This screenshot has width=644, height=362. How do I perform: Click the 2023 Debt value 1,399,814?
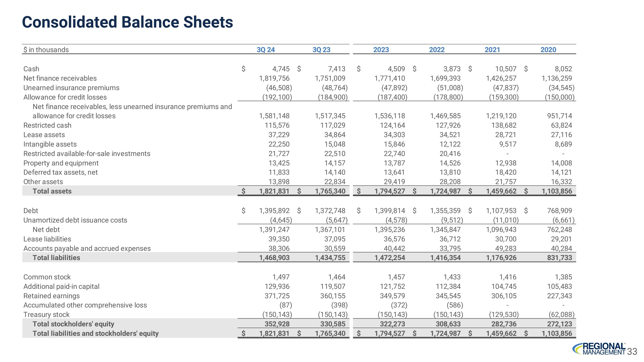(x=389, y=211)
